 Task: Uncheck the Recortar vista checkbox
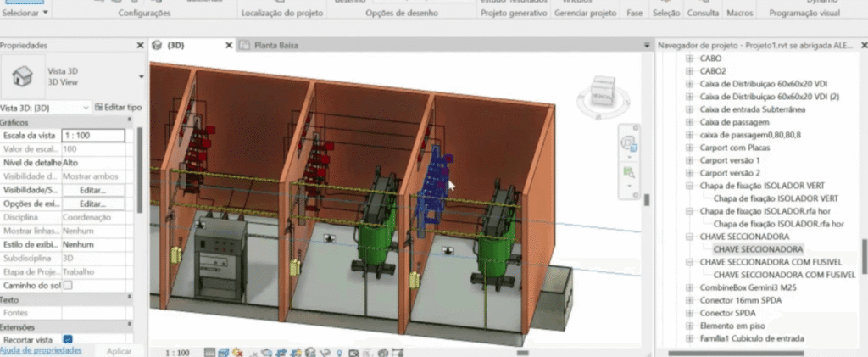[x=69, y=339]
